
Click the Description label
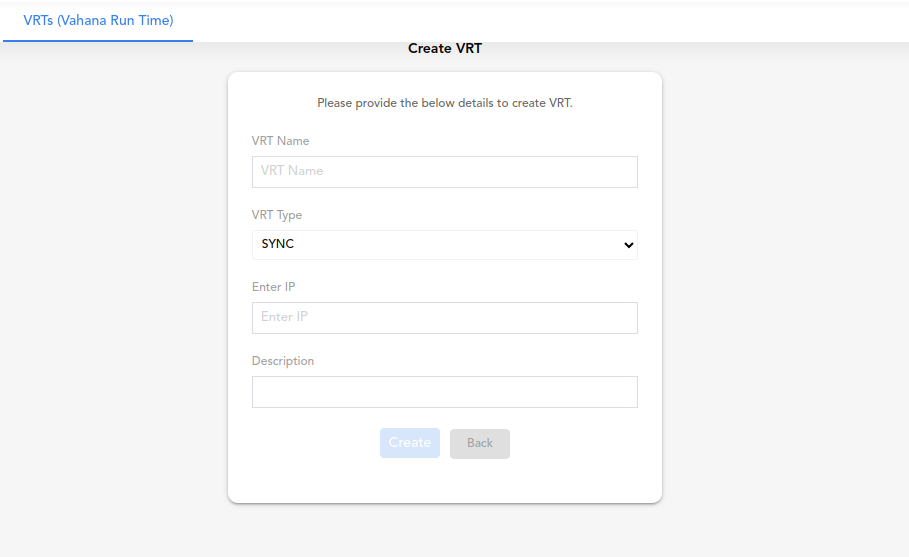point(283,361)
